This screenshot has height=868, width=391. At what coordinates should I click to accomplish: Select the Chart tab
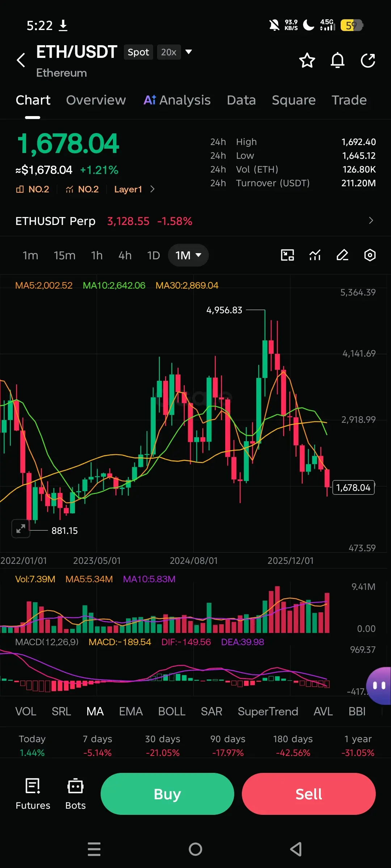click(33, 100)
